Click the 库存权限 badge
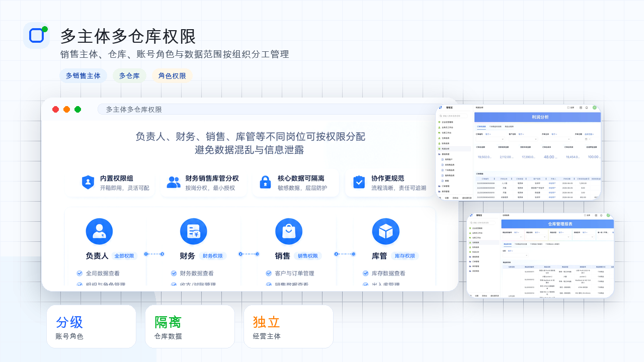The width and height of the screenshot is (644, 362). (x=405, y=256)
